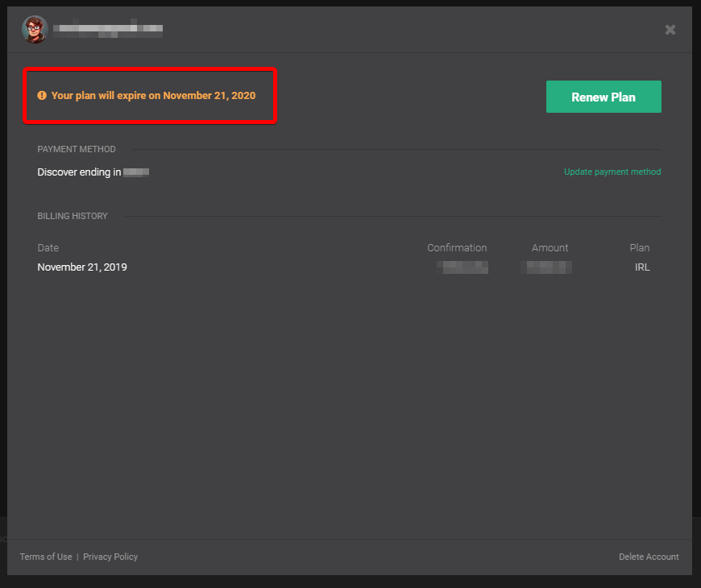Image resolution: width=701 pixels, height=588 pixels.
Task: Select the plan expiration notice text
Action: click(x=153, y=96)
